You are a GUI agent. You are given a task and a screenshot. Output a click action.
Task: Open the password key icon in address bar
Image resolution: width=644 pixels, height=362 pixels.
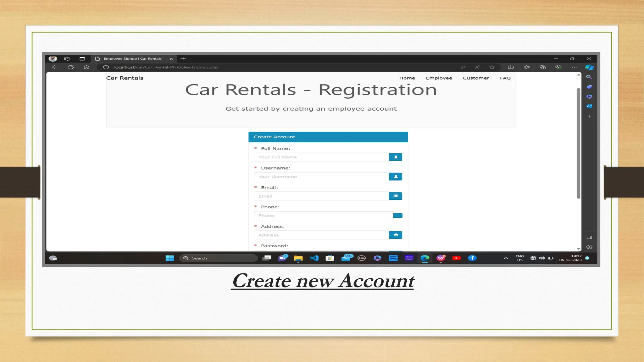tap(463, 67)
